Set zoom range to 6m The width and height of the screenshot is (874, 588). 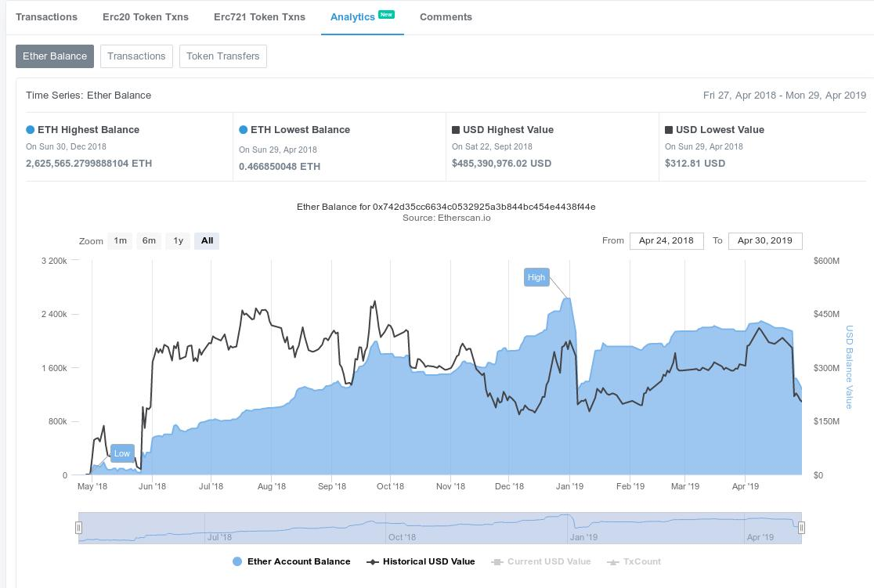[149, 241]
